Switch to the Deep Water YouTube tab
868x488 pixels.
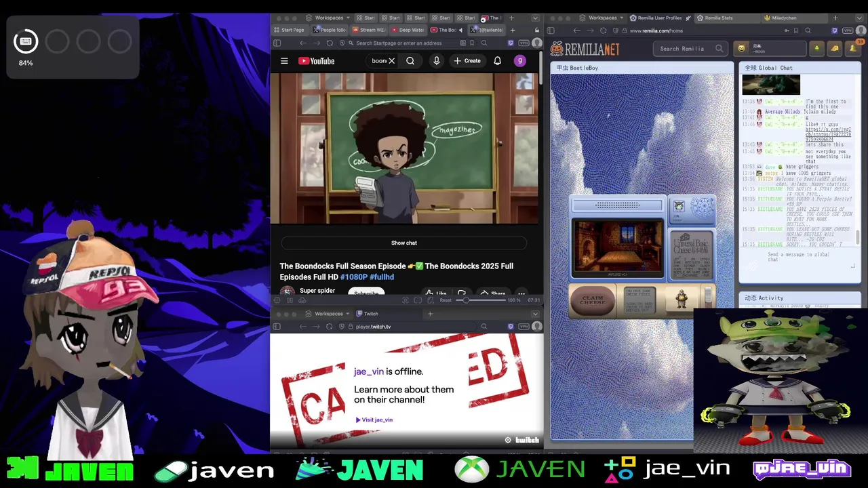pos(408,30)
